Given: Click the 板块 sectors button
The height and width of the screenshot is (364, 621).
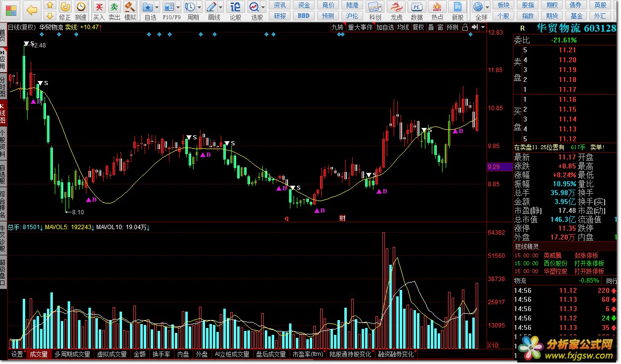Looking at the screenshot, I should pos(503,5).
